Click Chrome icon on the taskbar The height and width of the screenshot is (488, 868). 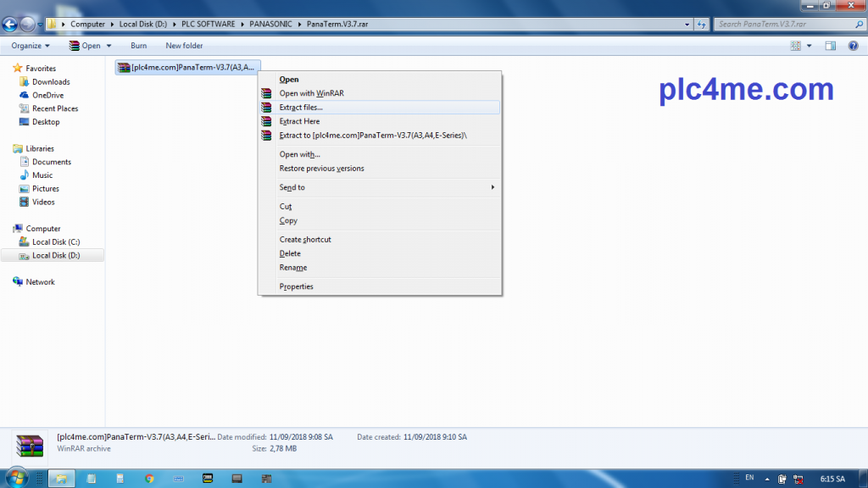tap(149, 479)
